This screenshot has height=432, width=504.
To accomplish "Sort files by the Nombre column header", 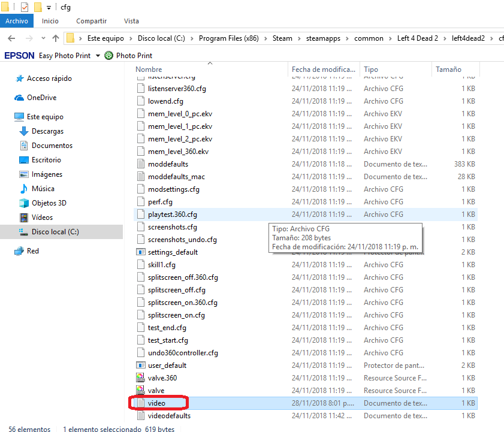I will pyautogui.click(x=149, y=70).
